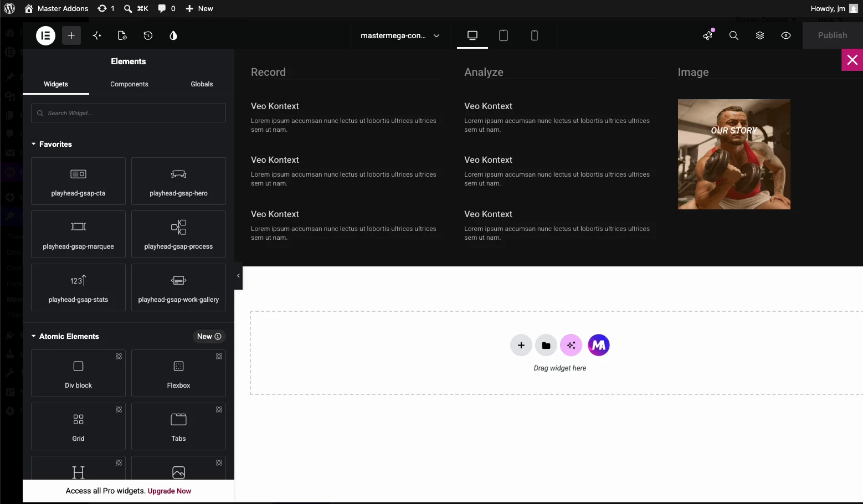
Task: Click first Veo Kontext under Record
Action: click(x=275, y=106)
